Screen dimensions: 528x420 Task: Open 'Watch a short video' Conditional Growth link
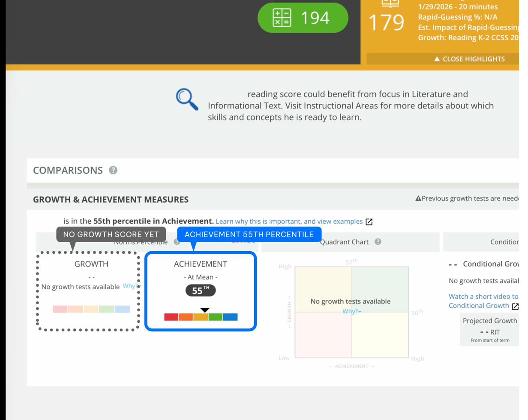point(483,297)
